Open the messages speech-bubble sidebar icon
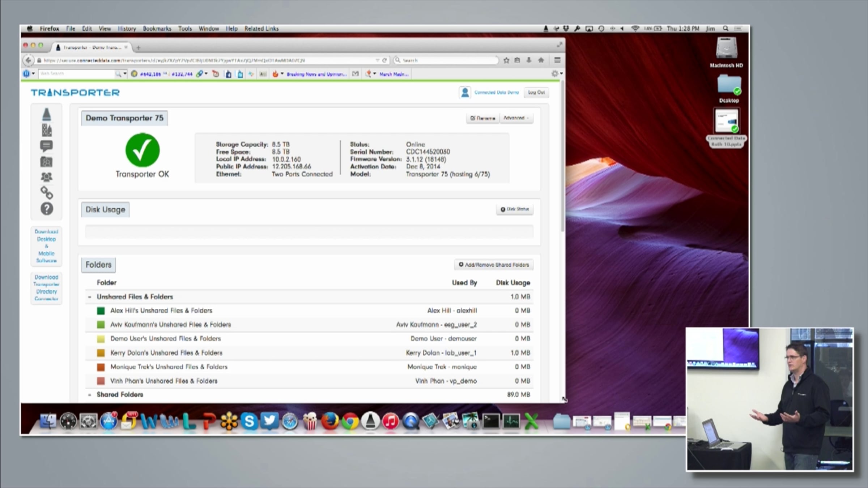 46,146
